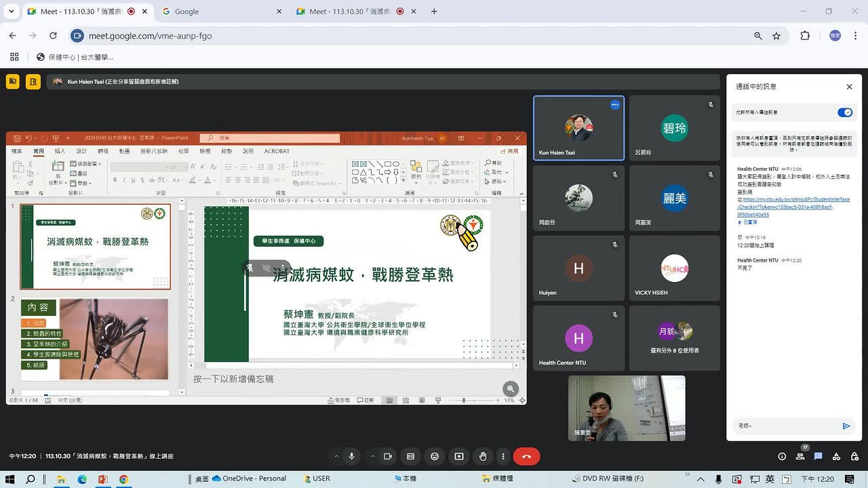Screen dimensions: 868x488
Task: Expand the video settings arrow beside the camera
Action: pyautogui.click(x=372, y=456)
